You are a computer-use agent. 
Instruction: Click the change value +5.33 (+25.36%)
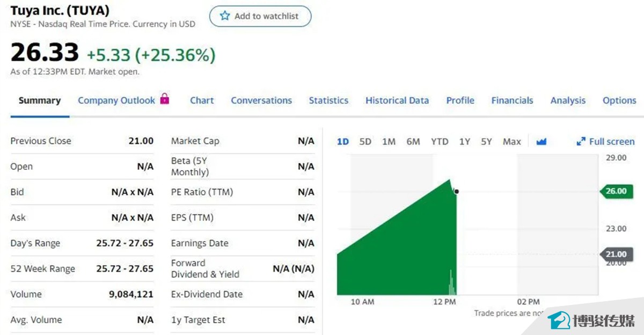point(151,54)
